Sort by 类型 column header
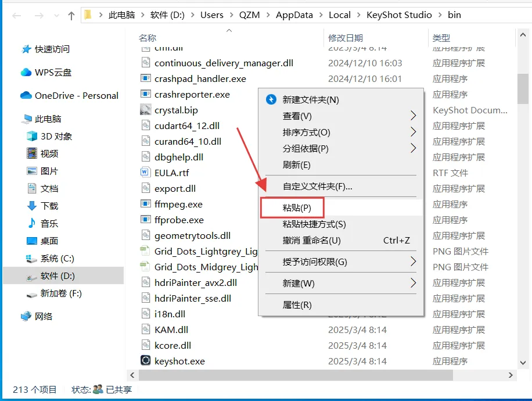The image size is (532, 401). point(441,38)
